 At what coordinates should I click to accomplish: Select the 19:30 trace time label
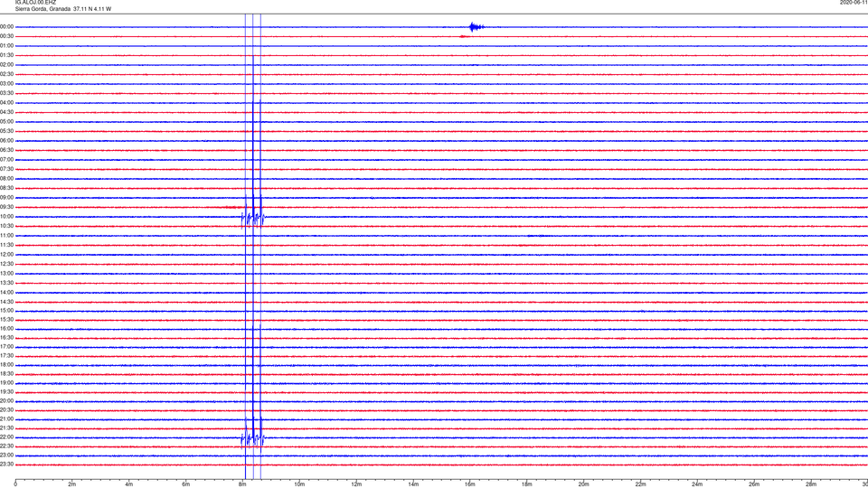tap(6, 391)
